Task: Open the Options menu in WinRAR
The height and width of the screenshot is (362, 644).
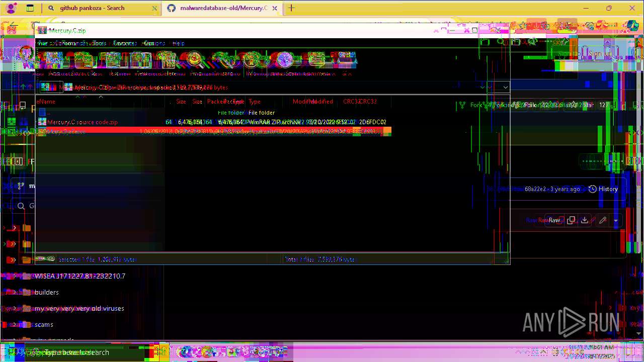Action: coord(153,43)
